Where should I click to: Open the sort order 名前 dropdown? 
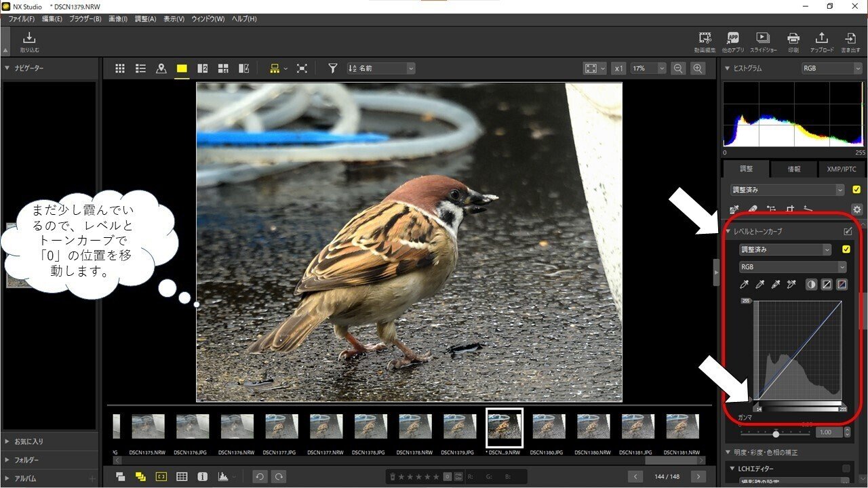coord(380,68)
